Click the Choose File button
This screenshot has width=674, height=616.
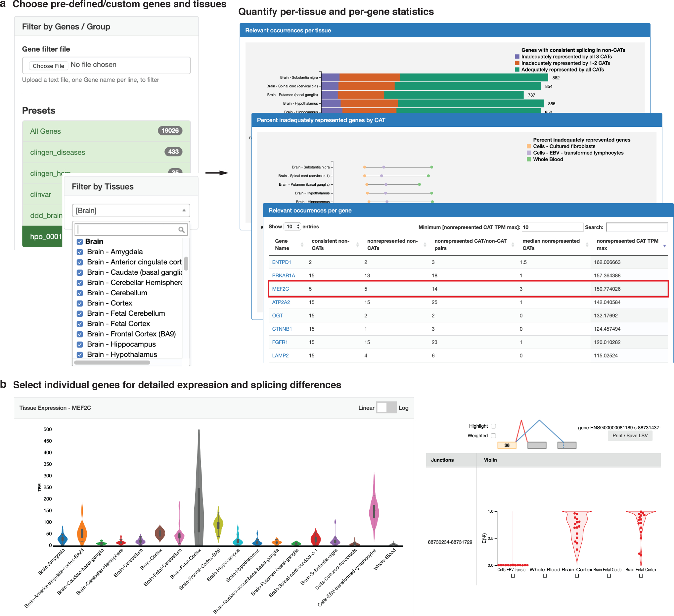tap(49, 66)
